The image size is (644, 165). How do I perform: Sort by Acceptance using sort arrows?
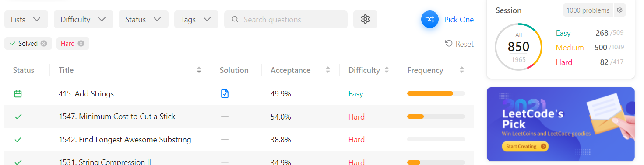click(x=327, y=70)
